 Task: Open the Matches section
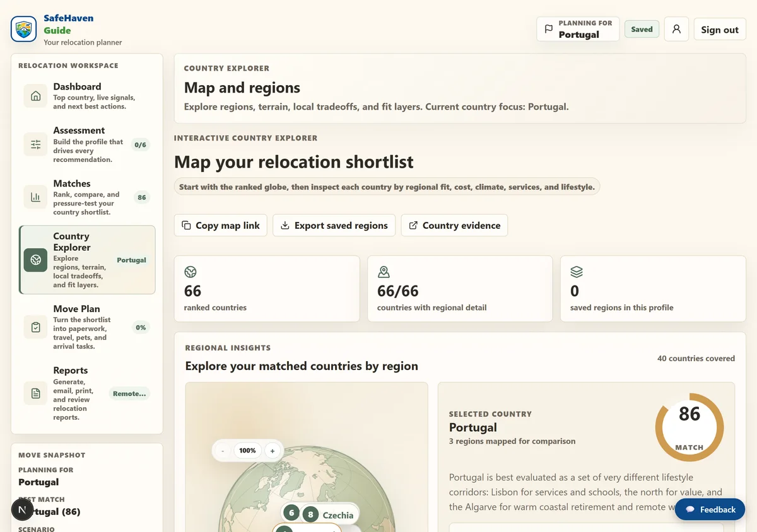(x=87, y=197)
